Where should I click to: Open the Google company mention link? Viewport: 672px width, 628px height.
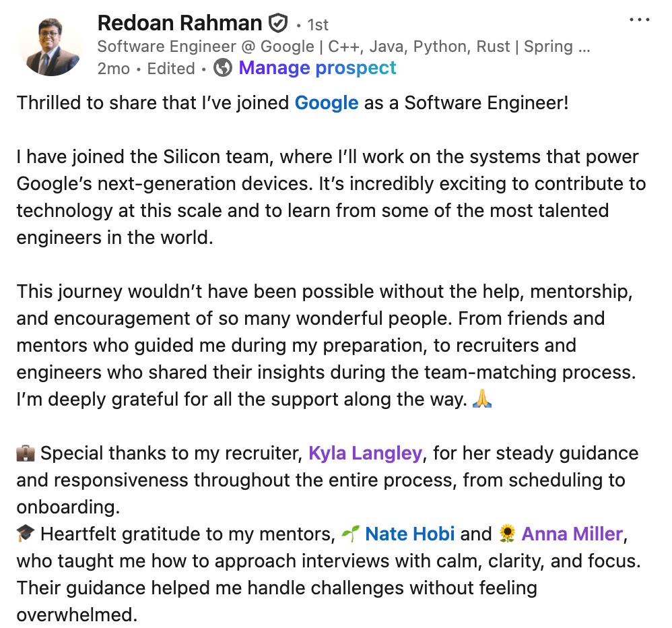coord(327,103)
